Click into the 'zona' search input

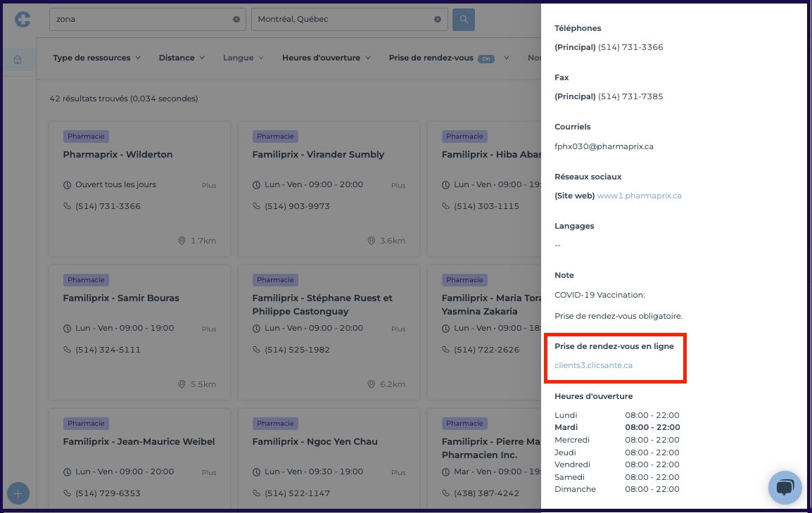coord(141,20)
